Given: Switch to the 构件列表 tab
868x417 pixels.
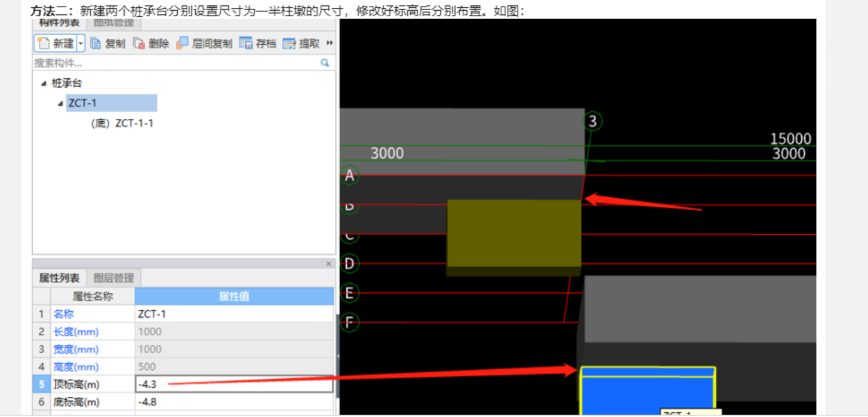Looking at the screenshot, I should click(x=59, y=24).
